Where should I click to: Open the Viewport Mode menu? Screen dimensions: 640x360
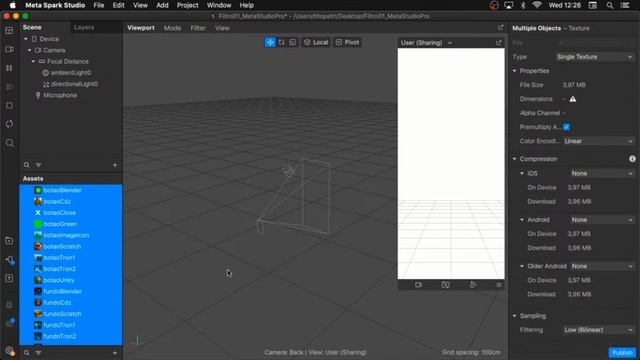(172, 28)
